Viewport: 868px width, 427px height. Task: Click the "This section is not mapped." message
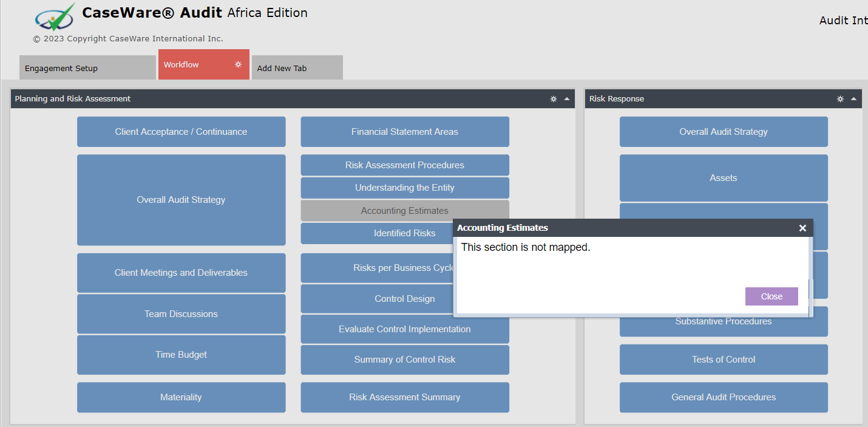(526, 247)
